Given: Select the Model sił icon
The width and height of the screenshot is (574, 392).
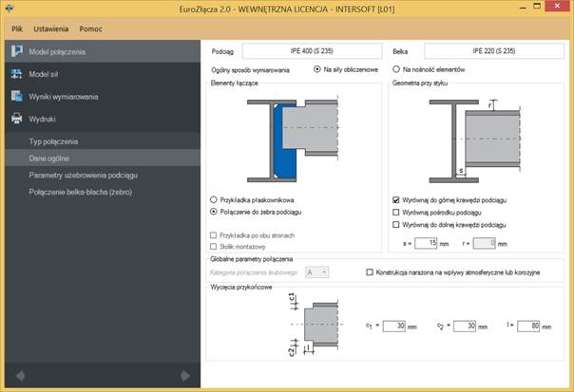Looking at the screenshot, I should (16, 74).
